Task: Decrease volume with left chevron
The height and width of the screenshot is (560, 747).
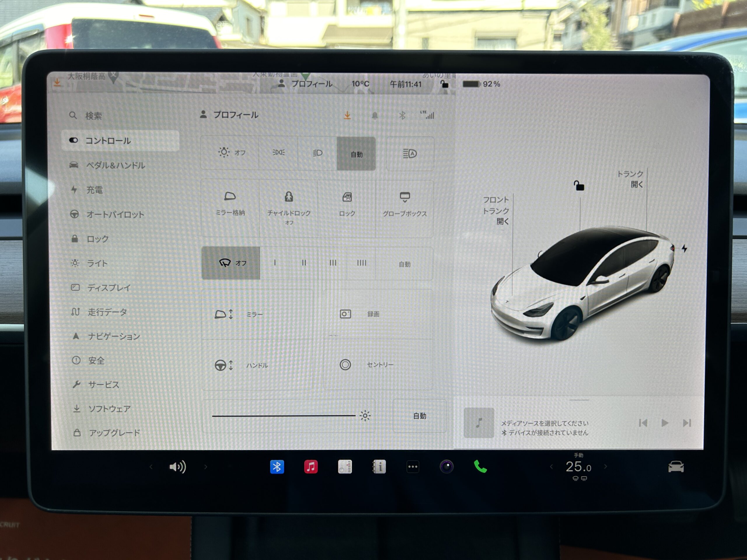Action: point(151,467)
